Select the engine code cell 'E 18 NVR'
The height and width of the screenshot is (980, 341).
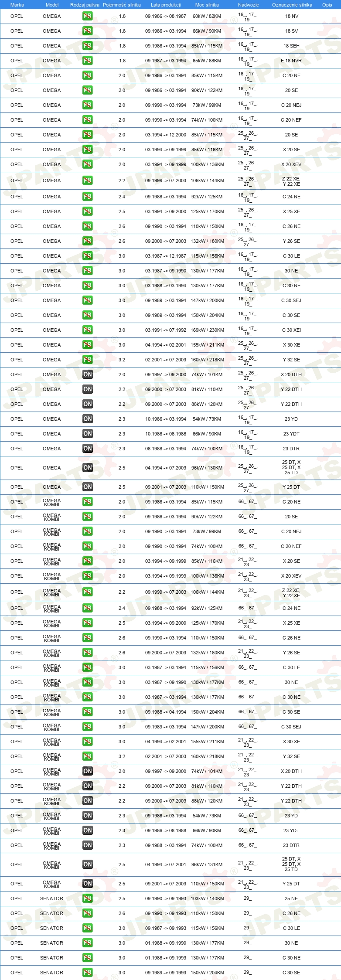click(291, 61)
